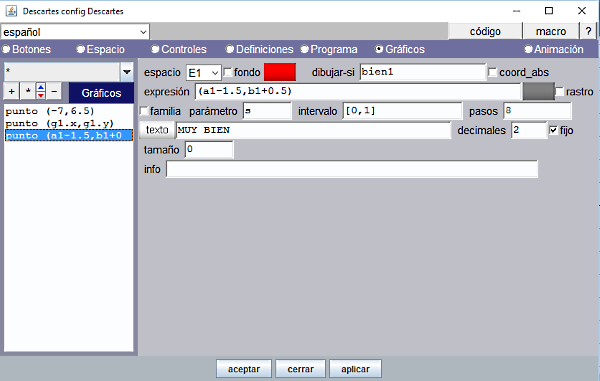
Task: Select list item punto (a1-1.5,b1+0
Action: point(68,135)
